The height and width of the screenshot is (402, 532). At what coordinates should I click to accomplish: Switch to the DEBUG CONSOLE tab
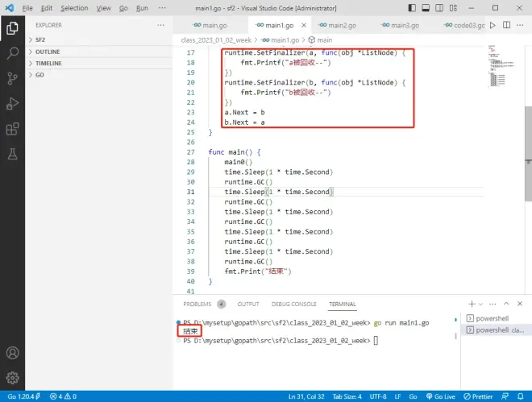[294, 304]
